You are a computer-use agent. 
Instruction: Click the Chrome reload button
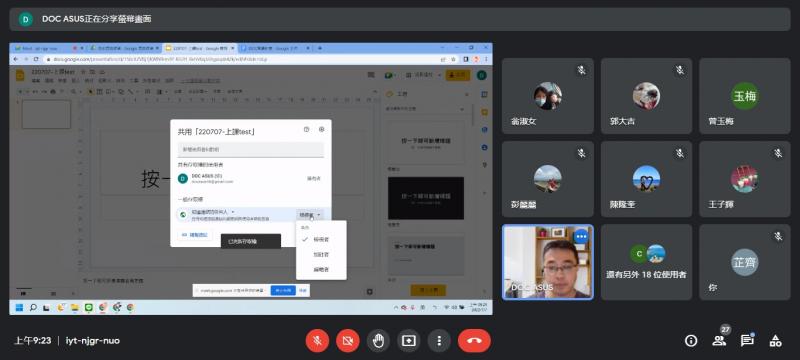pyautogui.click(x=36, y=60)
